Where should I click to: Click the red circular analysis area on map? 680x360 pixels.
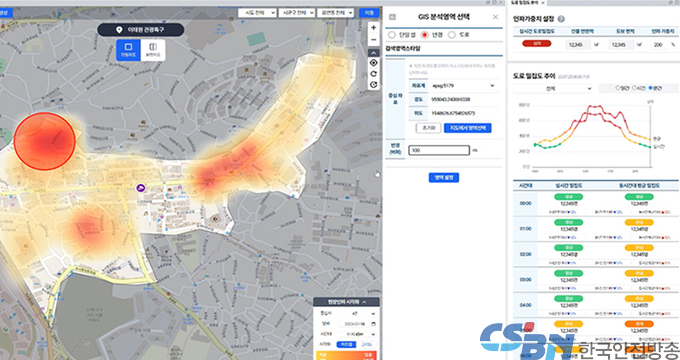pos(45,141)
